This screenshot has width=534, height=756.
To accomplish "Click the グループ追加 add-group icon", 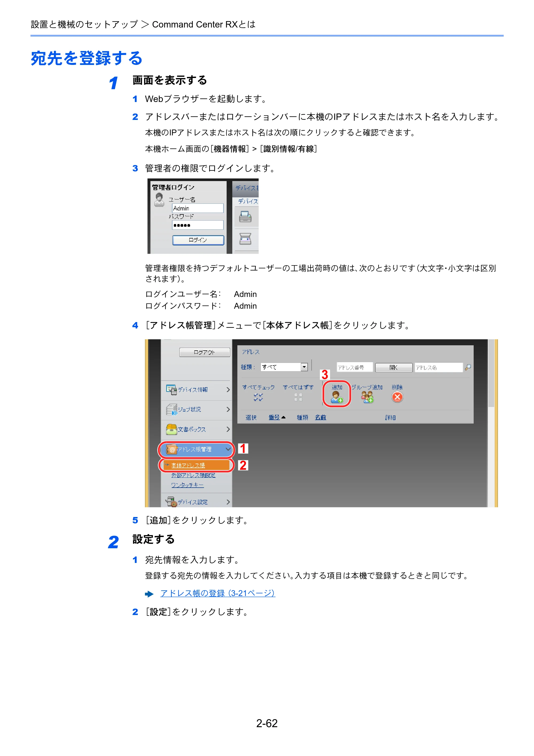I will click(x=367, y=397).
